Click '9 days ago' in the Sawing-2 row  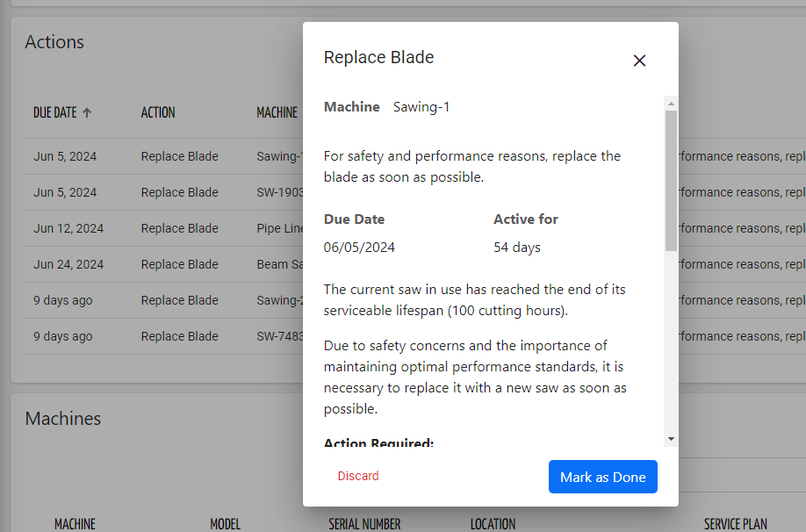click(x=63, y=300)
